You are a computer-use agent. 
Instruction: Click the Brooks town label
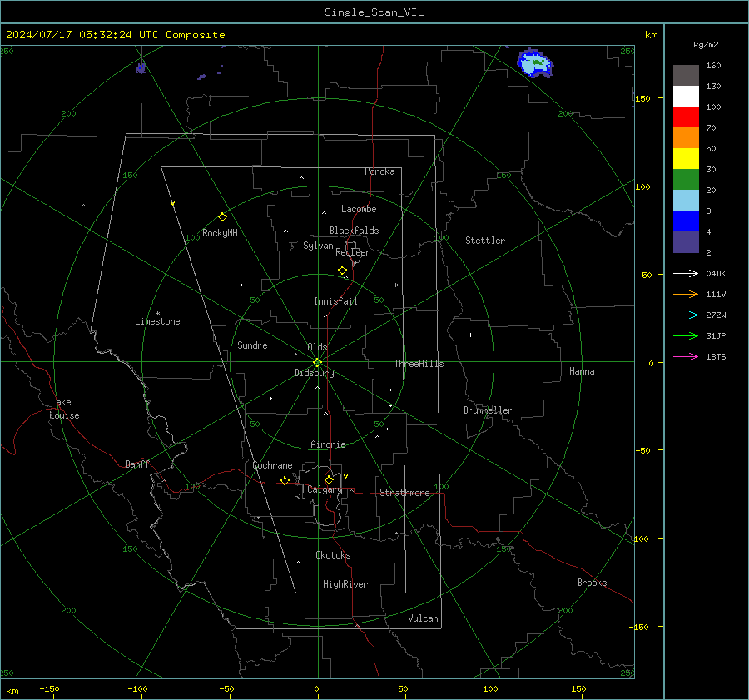[592, 583]
